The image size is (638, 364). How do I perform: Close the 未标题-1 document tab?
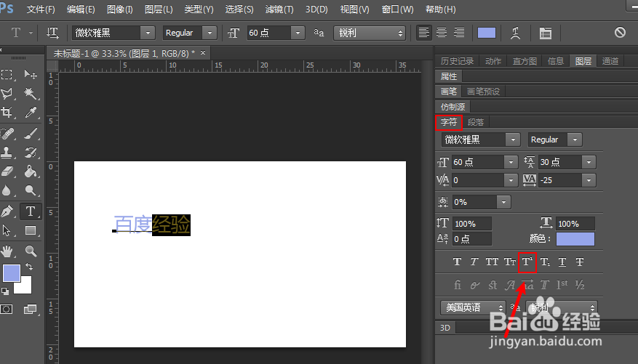(203, 53)
